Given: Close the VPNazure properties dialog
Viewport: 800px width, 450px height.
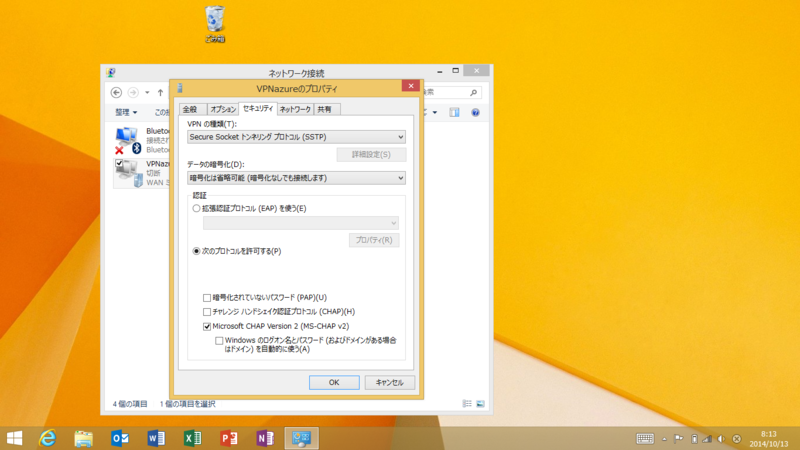Looking at the screenshot, I should click(411, 86).
